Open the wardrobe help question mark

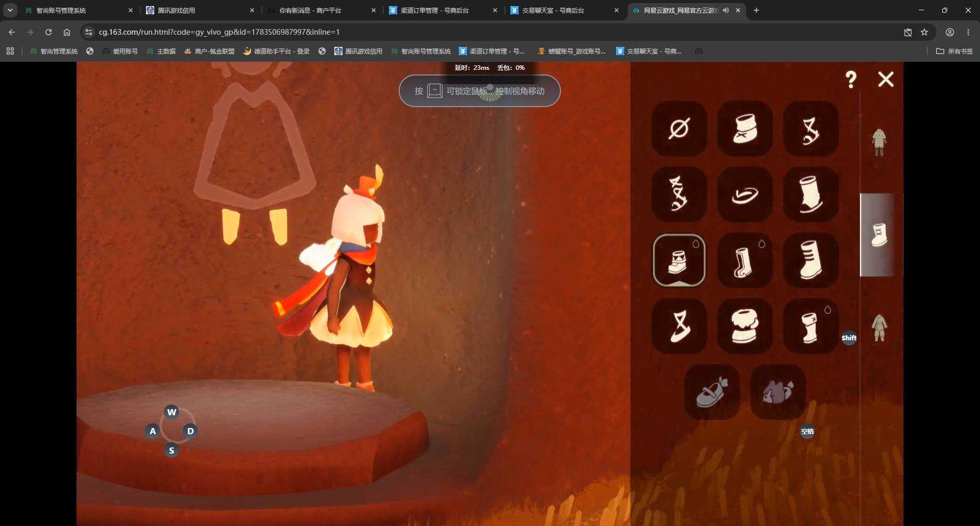[x=851, y=80]
